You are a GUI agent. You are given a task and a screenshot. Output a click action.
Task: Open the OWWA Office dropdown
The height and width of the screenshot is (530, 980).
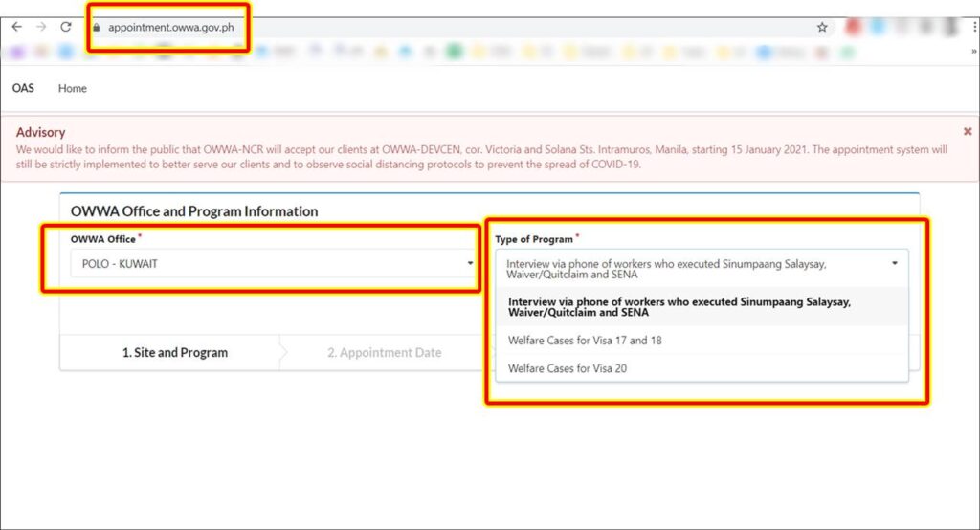click(x=272, y=263)
